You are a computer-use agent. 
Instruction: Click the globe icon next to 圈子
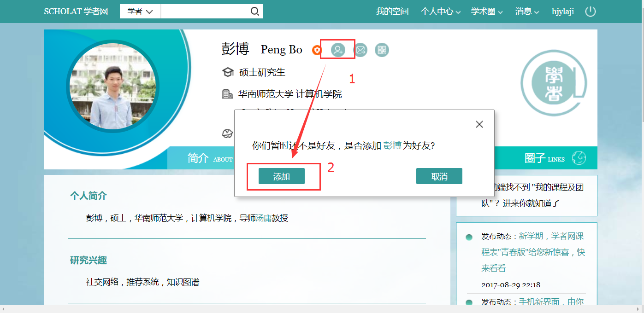(579, 158)
